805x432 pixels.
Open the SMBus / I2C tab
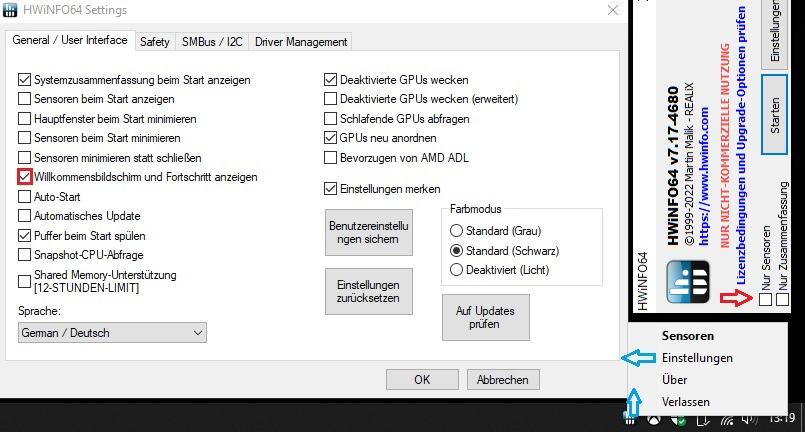tap(212, 42)
